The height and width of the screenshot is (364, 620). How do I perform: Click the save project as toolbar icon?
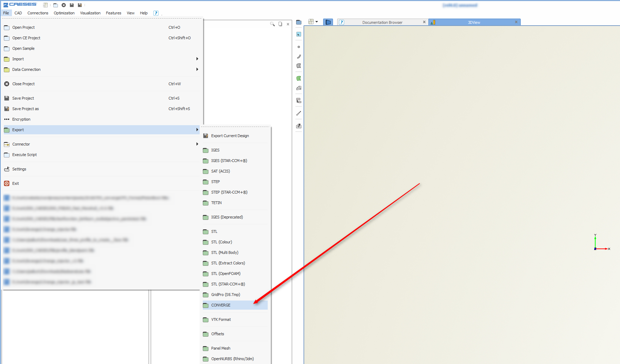coord(80,5)
